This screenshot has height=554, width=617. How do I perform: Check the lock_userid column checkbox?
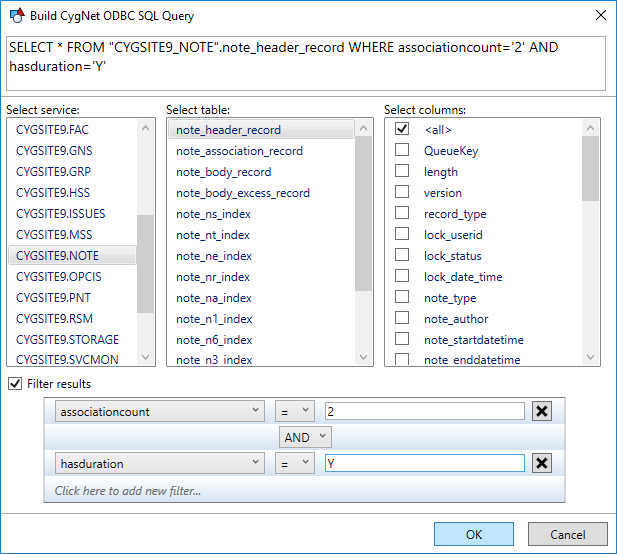(x=402, y=234)
